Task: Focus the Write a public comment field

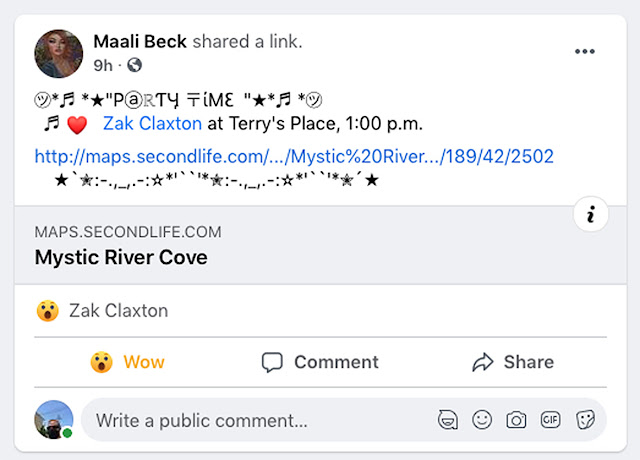Action: (x=261, y=420)
